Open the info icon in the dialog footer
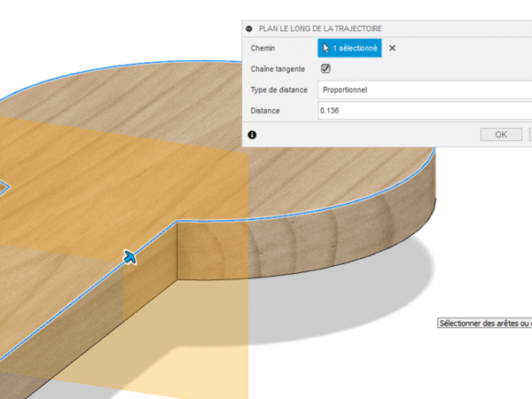 (252, 135)
